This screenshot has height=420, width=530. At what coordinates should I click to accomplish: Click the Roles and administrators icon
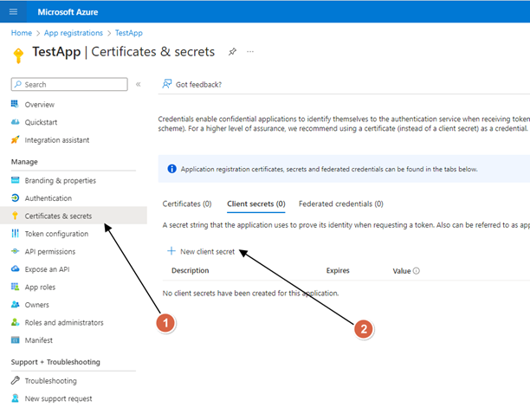(x=15, y=322)
